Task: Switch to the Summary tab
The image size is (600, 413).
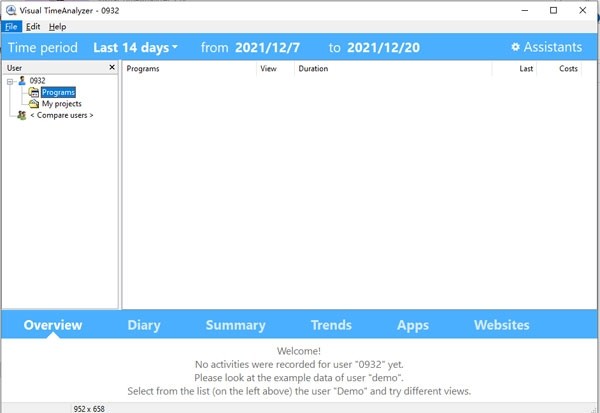Action: [x=235, y=325]
